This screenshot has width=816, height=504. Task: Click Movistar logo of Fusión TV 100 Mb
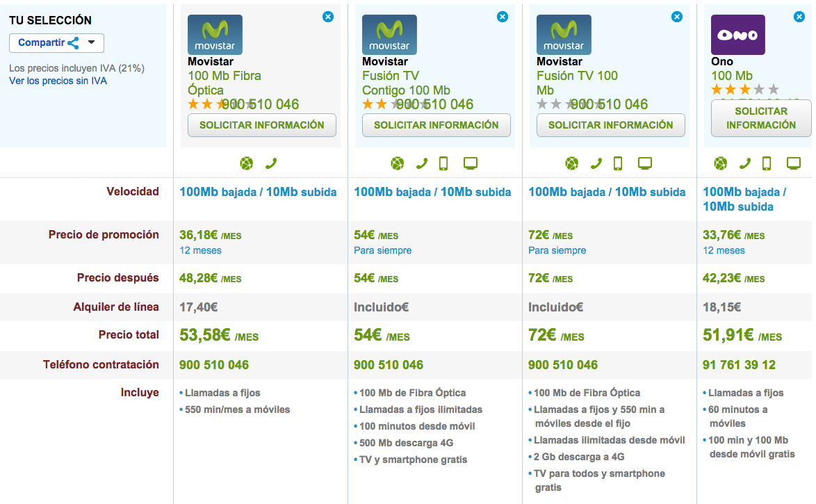(x=564, y=34)
